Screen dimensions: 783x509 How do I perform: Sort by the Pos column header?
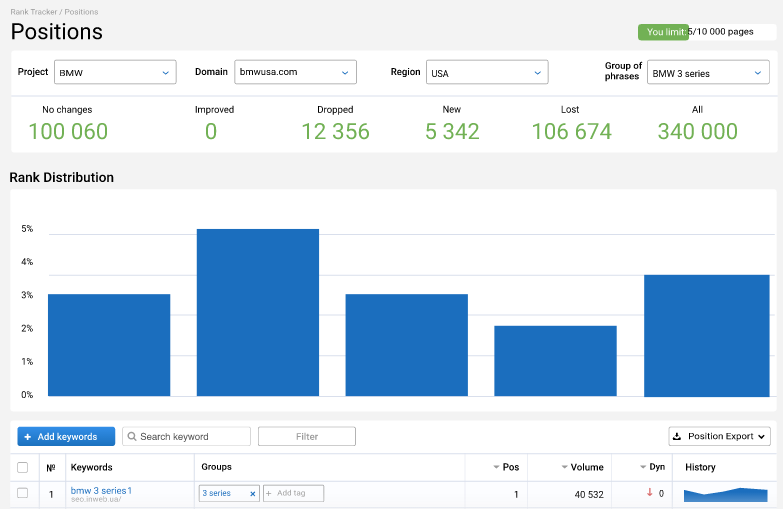click(x=506, y=467)
